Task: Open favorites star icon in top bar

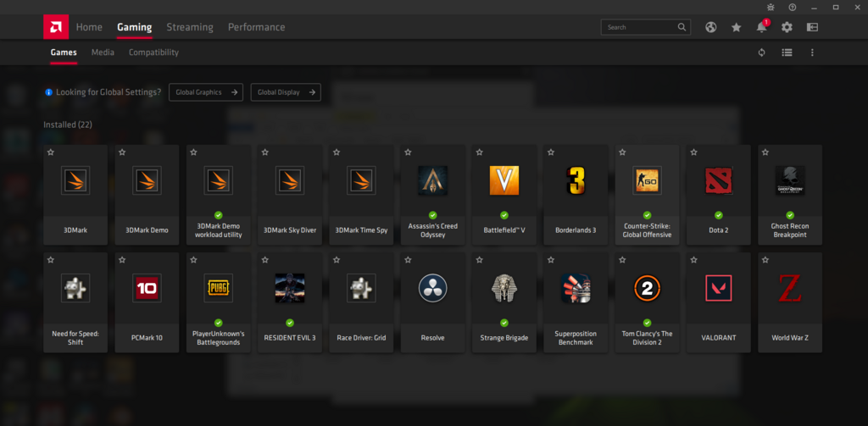Action: pos(736,27)
